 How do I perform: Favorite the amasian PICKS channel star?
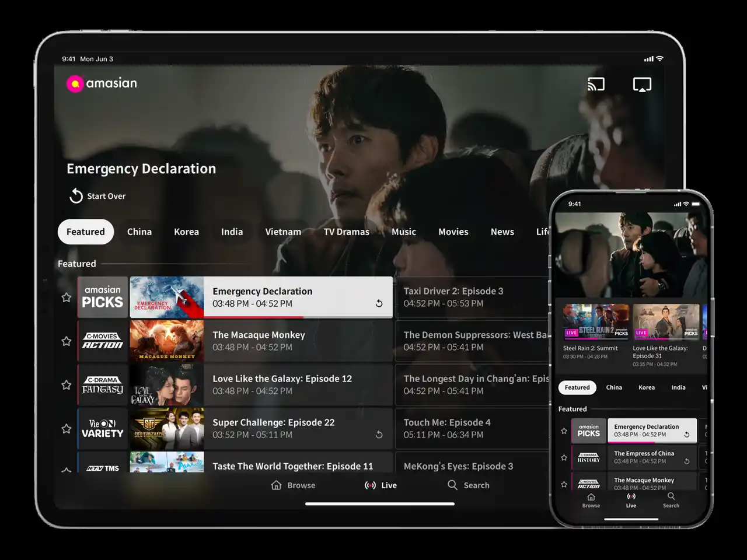67,297
